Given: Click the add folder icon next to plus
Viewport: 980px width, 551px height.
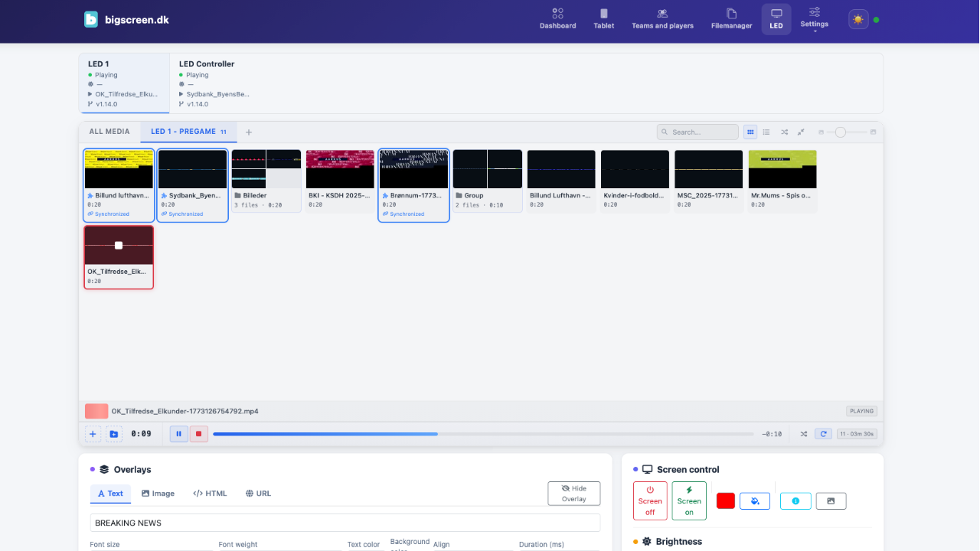Looking at the screenshot, I should 114,434.
